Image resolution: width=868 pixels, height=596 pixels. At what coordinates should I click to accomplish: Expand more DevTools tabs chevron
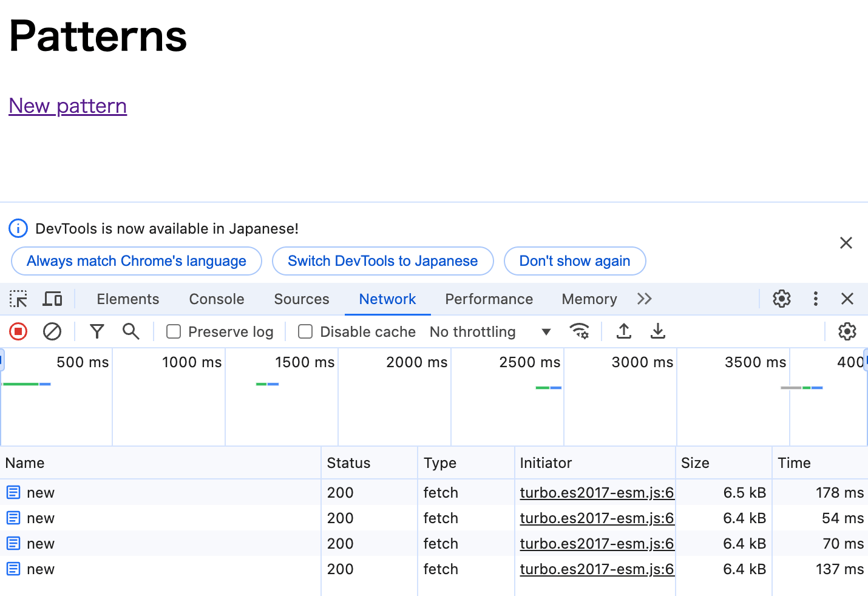(x=645, y=299)
